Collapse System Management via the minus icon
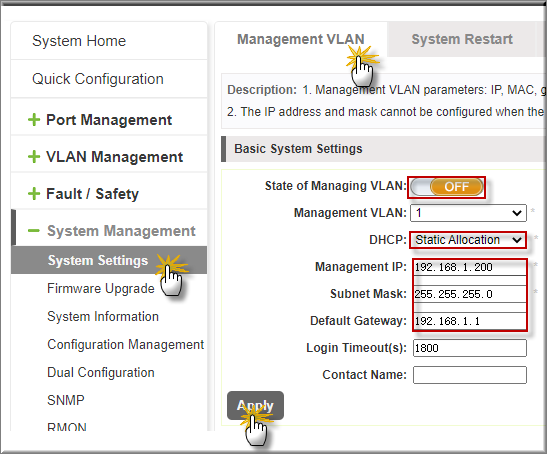This screenshot has height=454, width=547. pos(34,231)
